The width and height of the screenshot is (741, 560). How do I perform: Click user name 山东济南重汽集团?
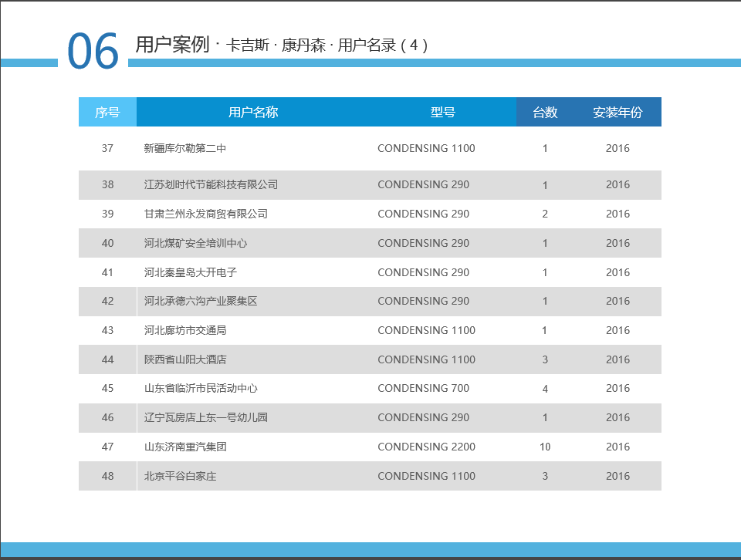(x=184, y=447)
